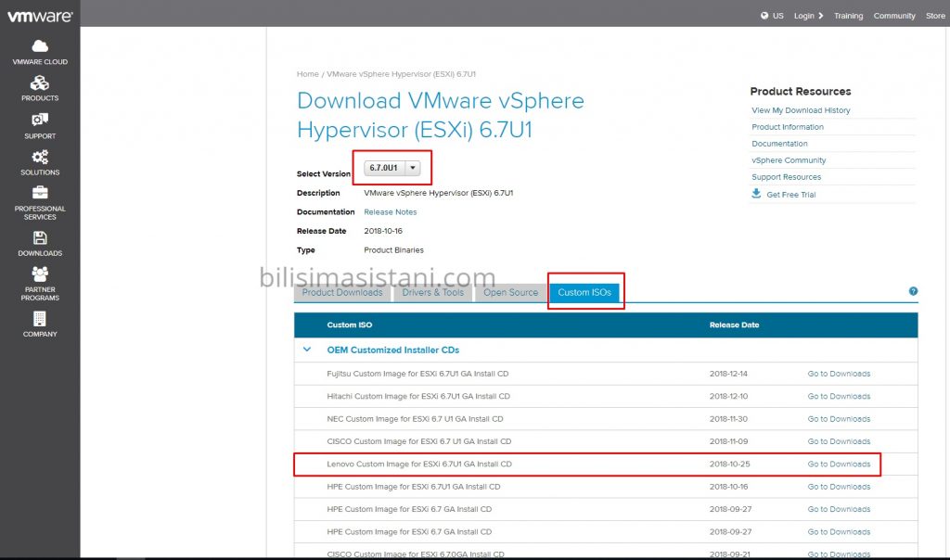Image resolution: width=950 pixels, height=560 pixels.
Task: Open Training in the top menu
Action: point(848,16)
